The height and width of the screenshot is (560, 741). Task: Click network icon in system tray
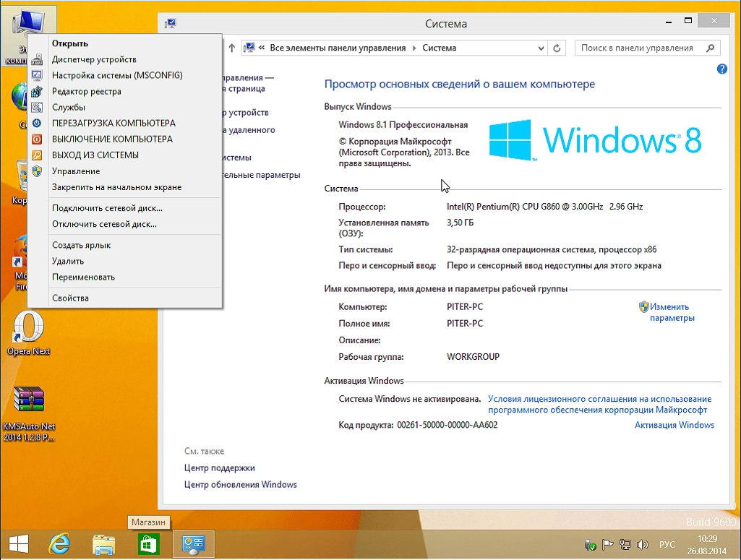click(625, 546)
